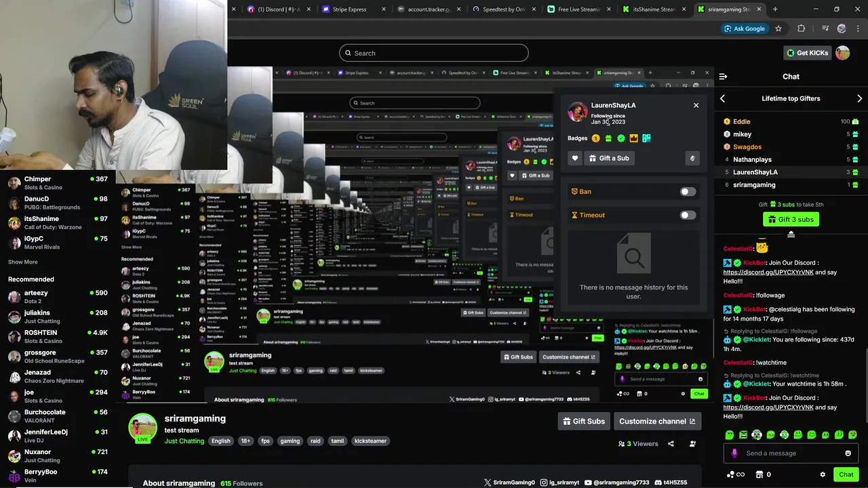The width and height of the screenshot is (868, 488).
Task: Click the mute icon on LaurenShayLA user card
Action: pyautogui.click(x=692, y=158)
